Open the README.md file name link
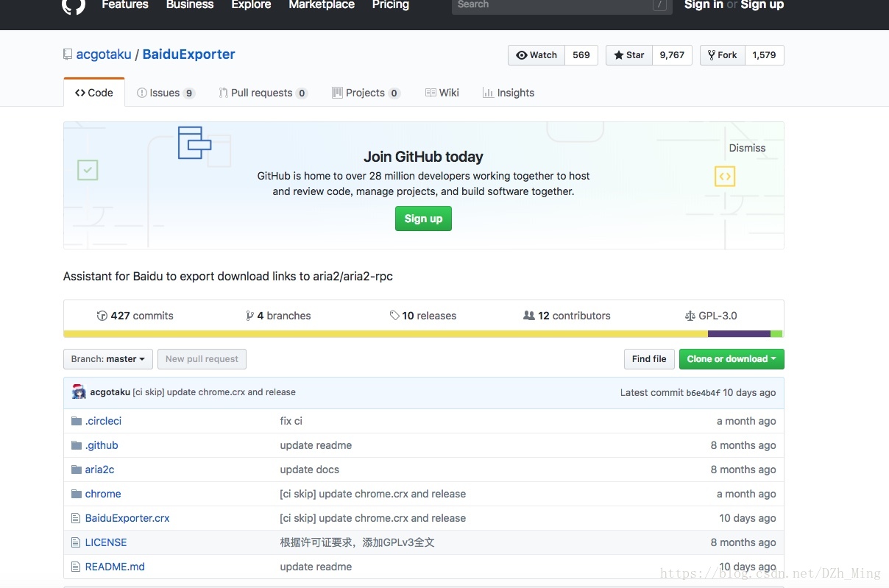Viewport: 889px width, 588px height. [115, 567]
